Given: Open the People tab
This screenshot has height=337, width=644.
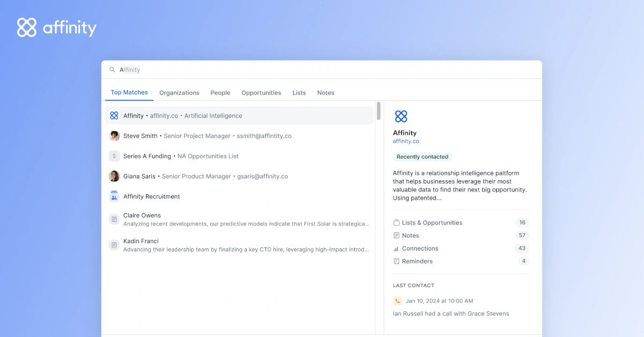Looking at the screenshot, I should [220, 93].
